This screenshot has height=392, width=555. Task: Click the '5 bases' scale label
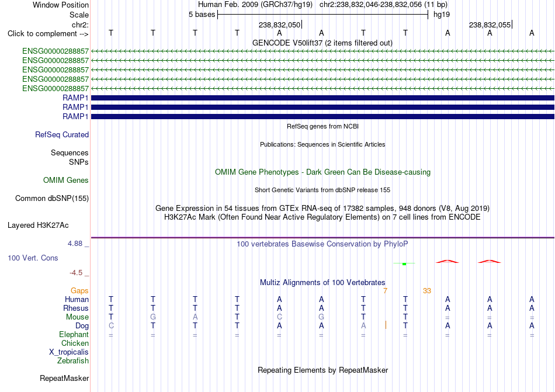(202, 15)
